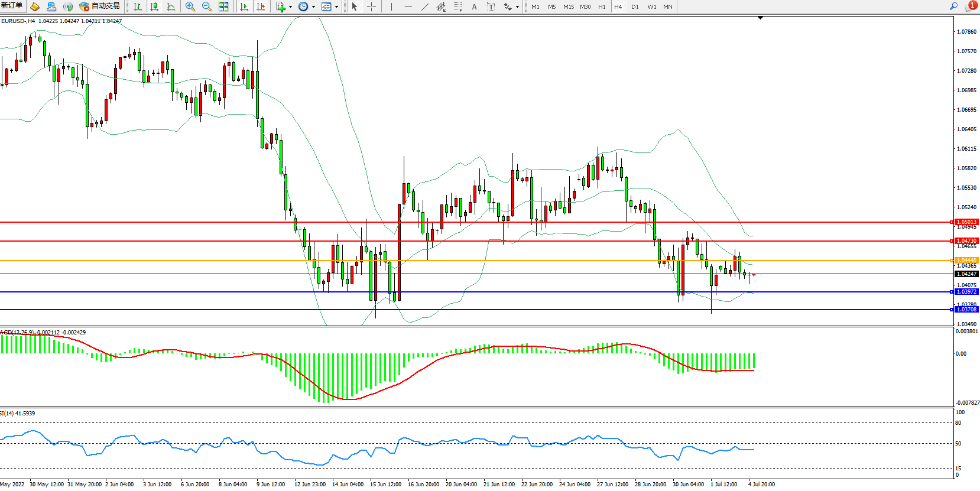The height and width of the screenshot is (491, 980).
Task: Click the Zoom In magnifier icon
Action: point(190,6)
